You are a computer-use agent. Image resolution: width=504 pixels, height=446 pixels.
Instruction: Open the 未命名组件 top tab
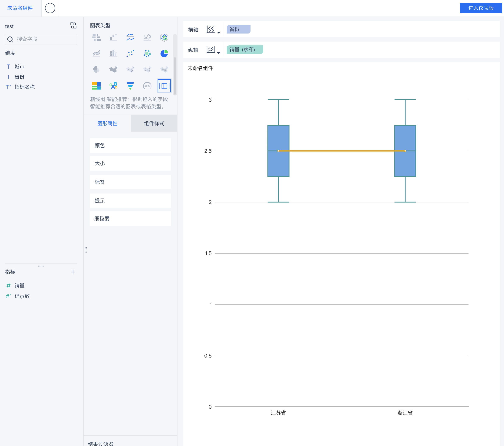20,8
